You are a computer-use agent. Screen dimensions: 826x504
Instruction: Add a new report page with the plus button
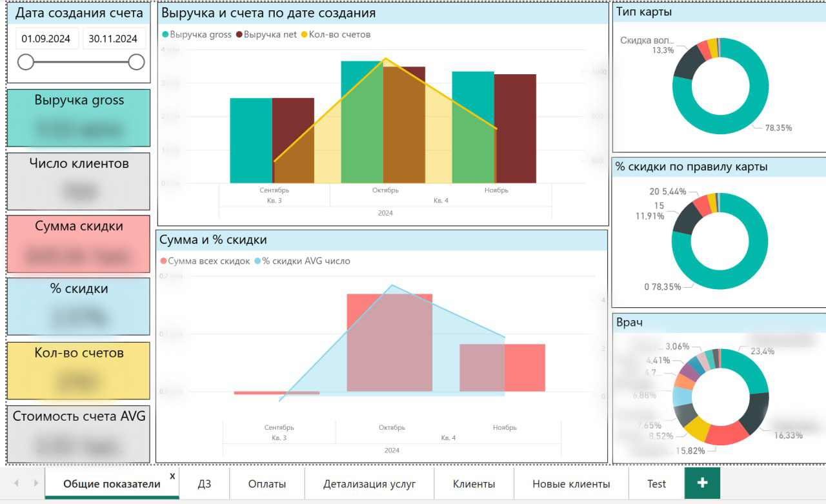702,483
